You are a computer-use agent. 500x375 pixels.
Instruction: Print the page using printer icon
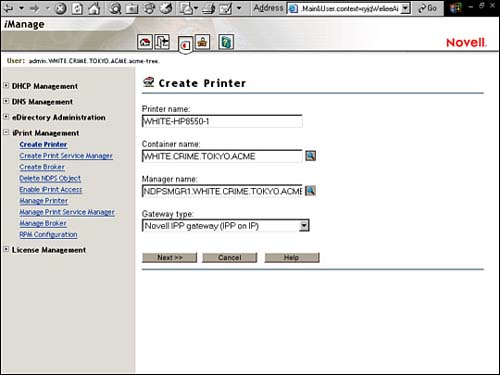[209, 8]
